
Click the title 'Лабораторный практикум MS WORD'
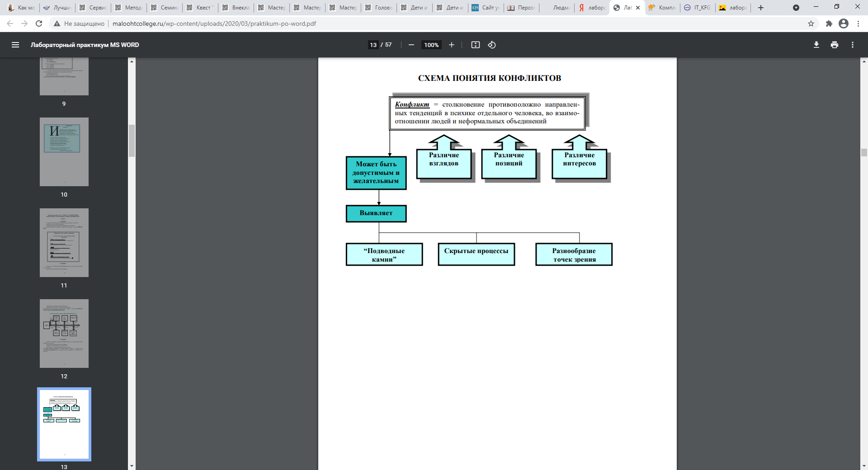85,45
